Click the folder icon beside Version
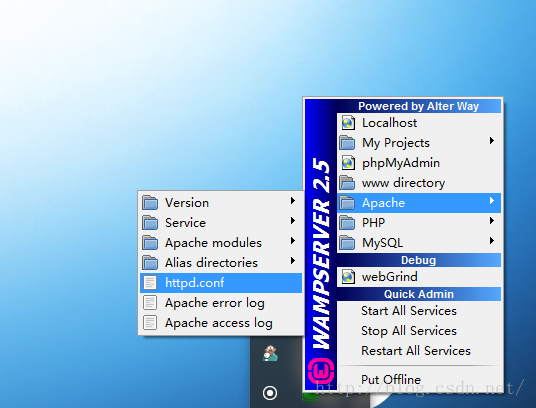This screenshot has width=536, height=408. coord(150,203)
